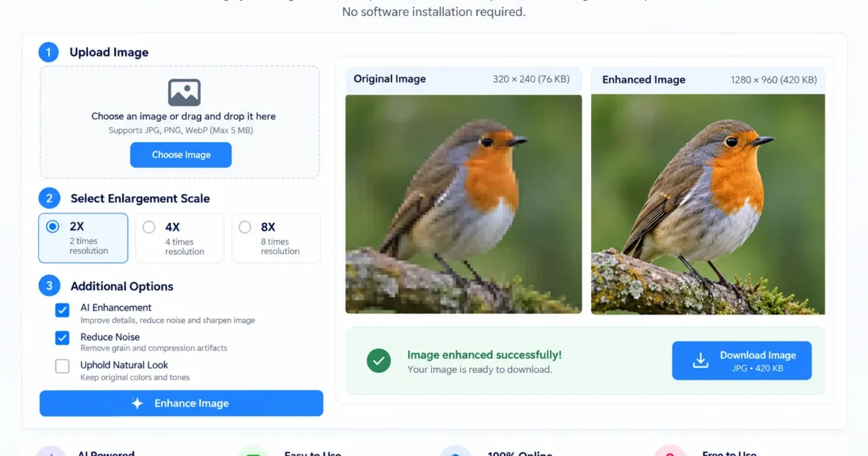Click the green success checkmark icon

(x=378, y=360)
